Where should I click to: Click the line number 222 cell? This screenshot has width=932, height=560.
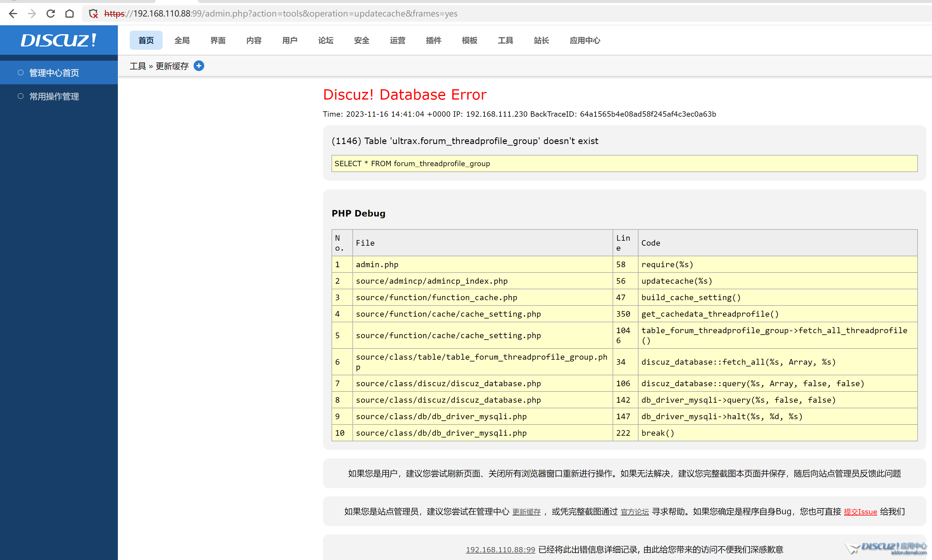click(625, 433)
